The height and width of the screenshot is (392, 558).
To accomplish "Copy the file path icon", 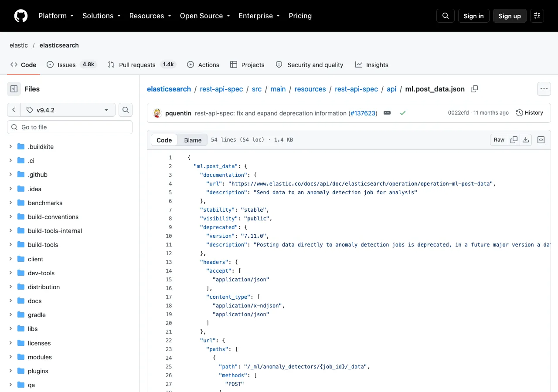I will point(474,89).
